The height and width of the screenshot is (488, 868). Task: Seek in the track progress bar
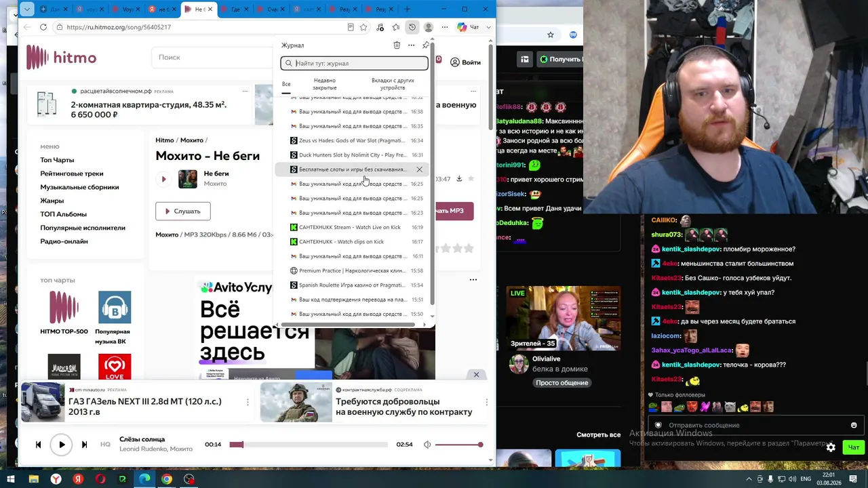(309, 445)
